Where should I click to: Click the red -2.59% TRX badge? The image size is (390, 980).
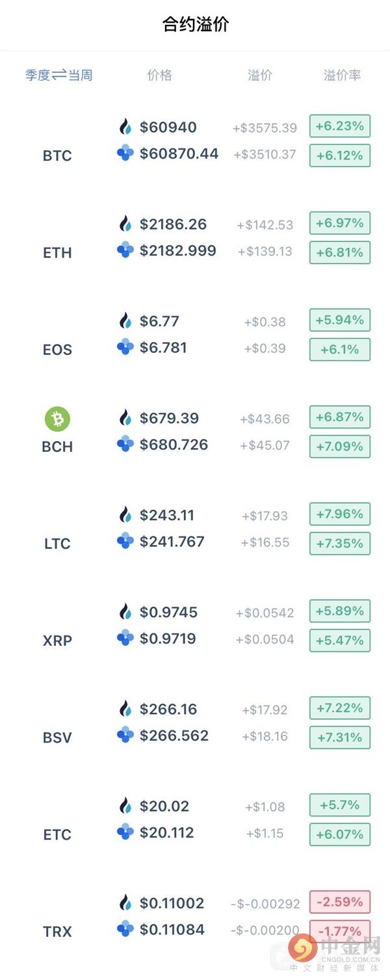340,902
